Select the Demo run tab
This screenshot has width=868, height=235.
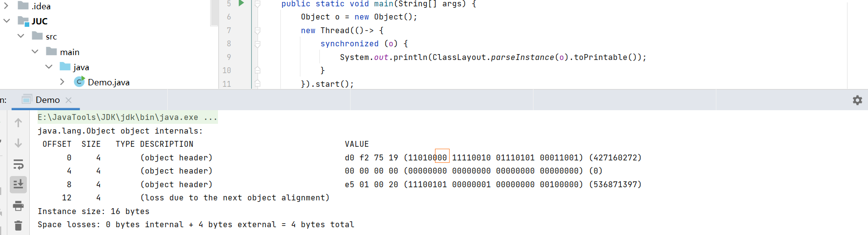pos(47,100)
